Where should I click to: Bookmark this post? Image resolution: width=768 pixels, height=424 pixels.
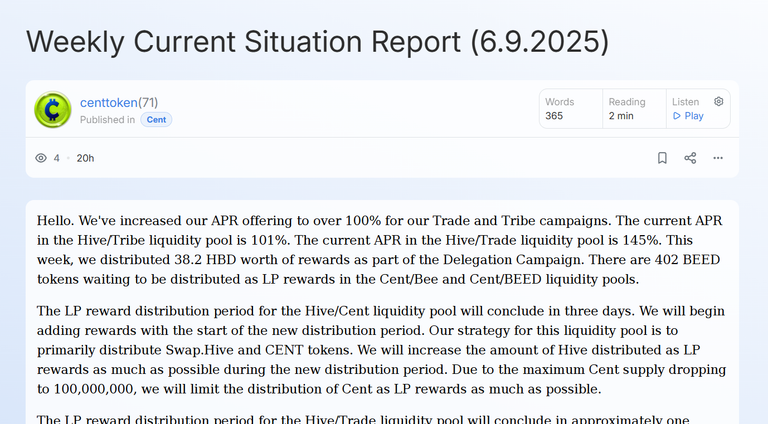pos(662,158)
